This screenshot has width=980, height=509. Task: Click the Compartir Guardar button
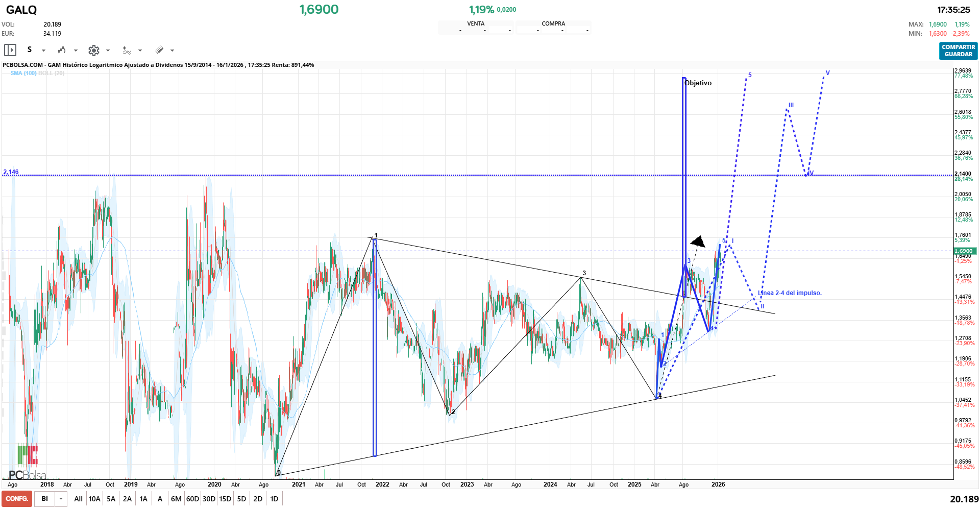coord(958,51)
